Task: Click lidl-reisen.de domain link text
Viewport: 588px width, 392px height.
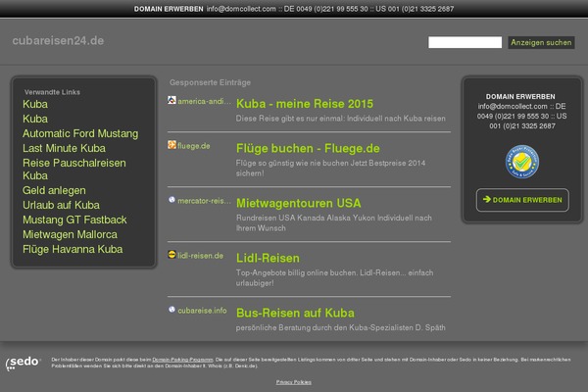Action: pyautogui.click(x=200, y=256)
